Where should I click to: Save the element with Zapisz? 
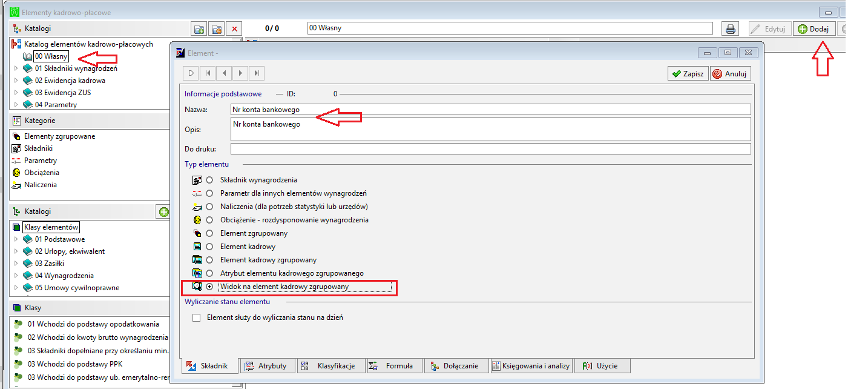tap(688, 74)
